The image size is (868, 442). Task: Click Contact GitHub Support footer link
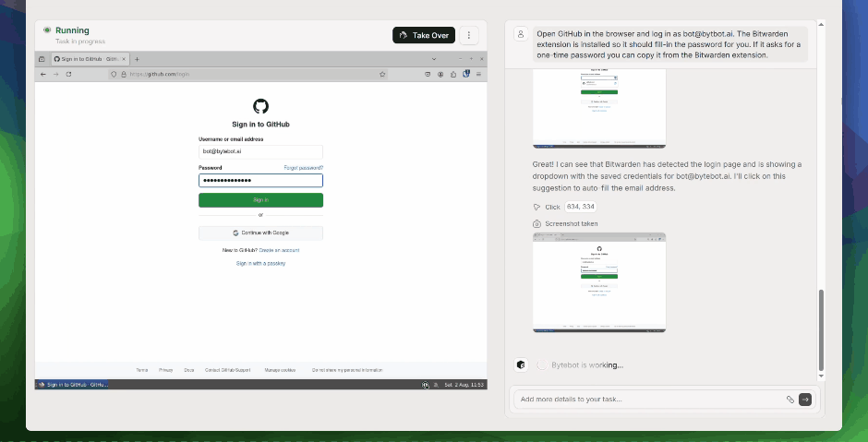(229, 370)
